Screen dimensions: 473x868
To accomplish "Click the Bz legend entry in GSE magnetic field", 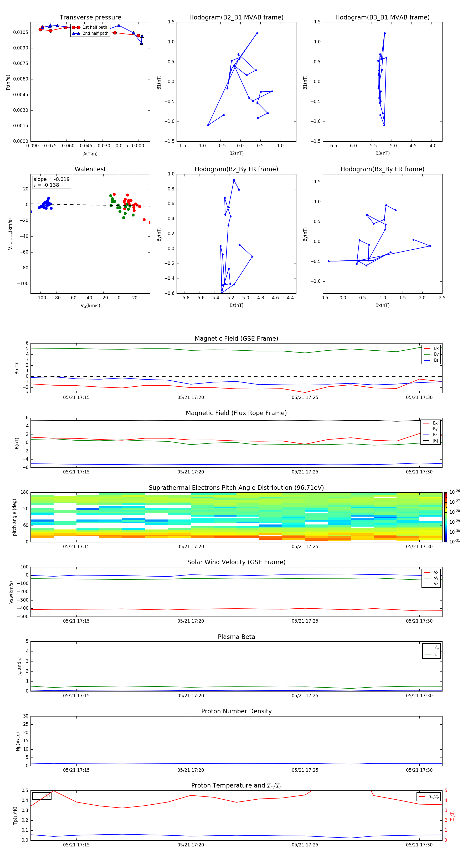I will pos(431,360).
